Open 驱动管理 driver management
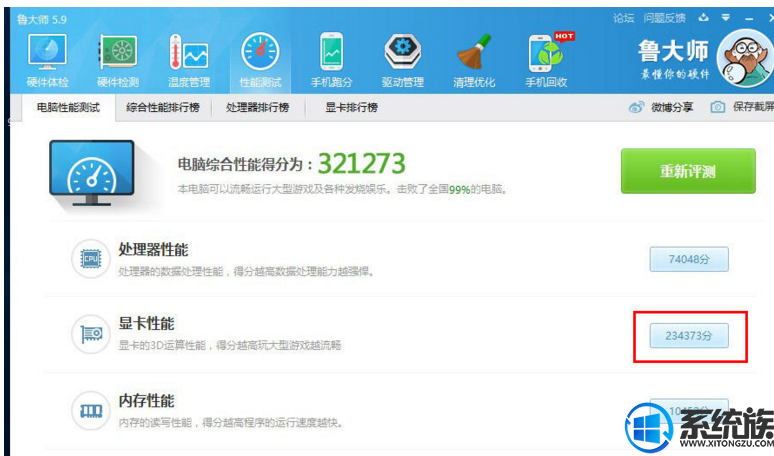This screenshot has width=774, height=456. 402,61
